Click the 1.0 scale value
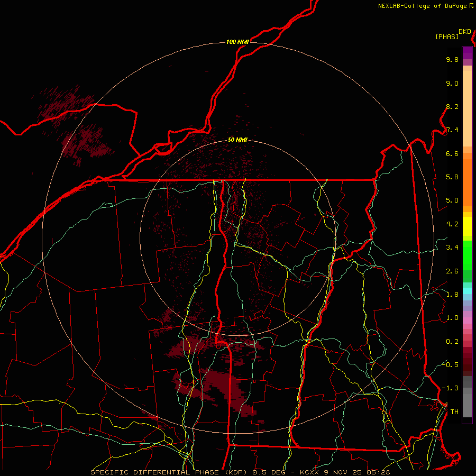Image resolution: width=476 pixels, height=476 pixels. [x=452, y=318]
